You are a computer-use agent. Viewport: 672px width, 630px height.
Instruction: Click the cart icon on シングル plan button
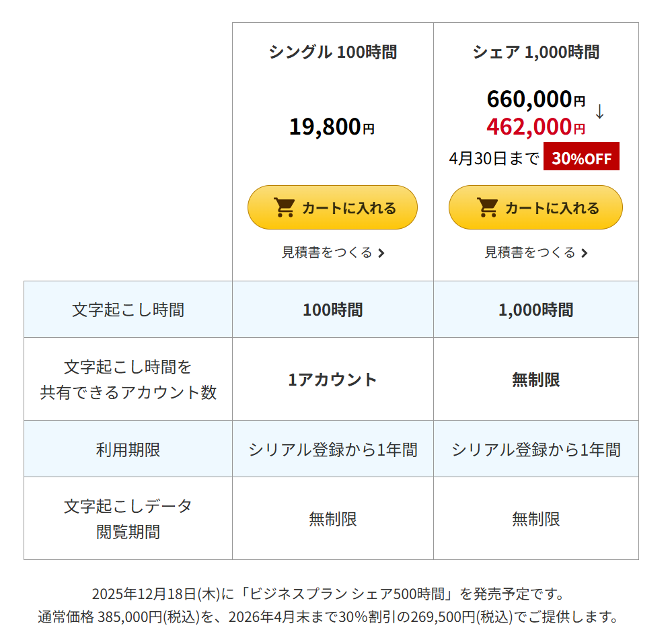click(286, 207)
